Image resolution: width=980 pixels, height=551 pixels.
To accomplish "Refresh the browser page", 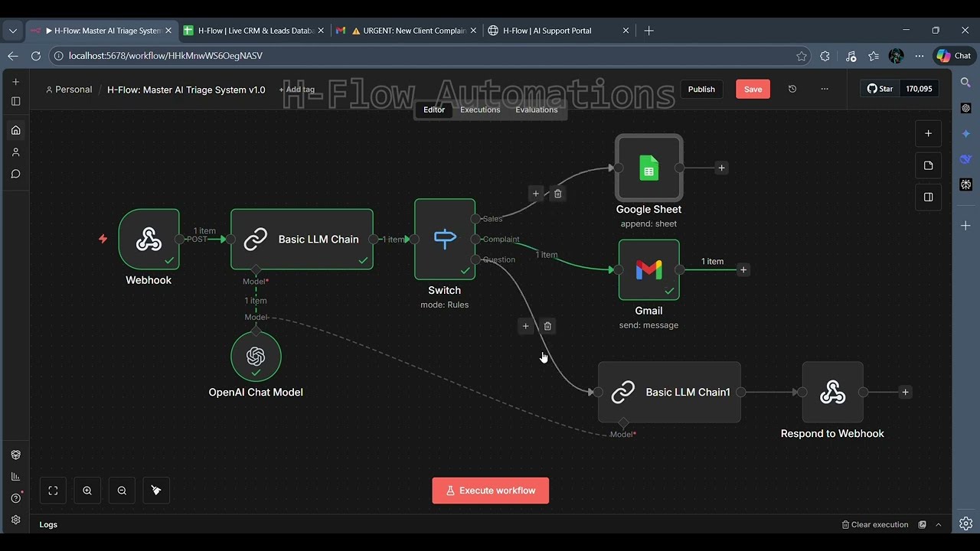I will pyautogui.click(x=35, y=56).
